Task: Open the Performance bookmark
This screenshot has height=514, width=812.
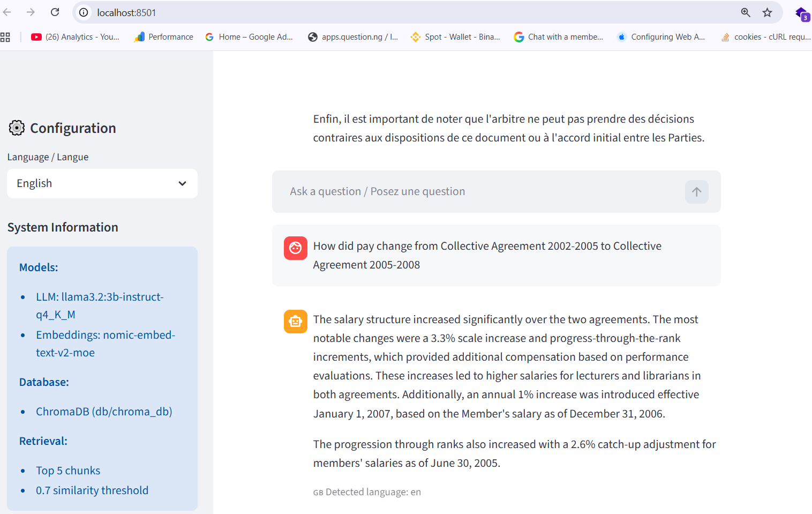Action: (164, 37)
